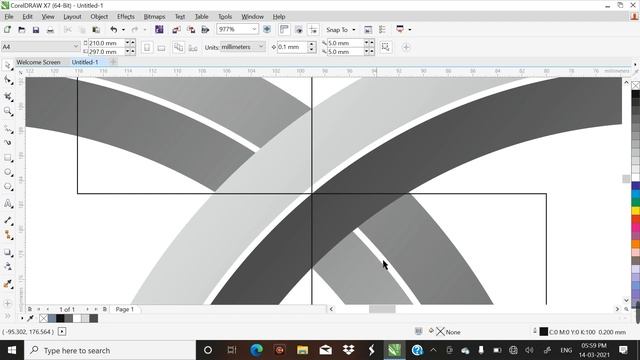Select the Parallel Dimension tool
This screenshot has width=640, height=360.
8,220
